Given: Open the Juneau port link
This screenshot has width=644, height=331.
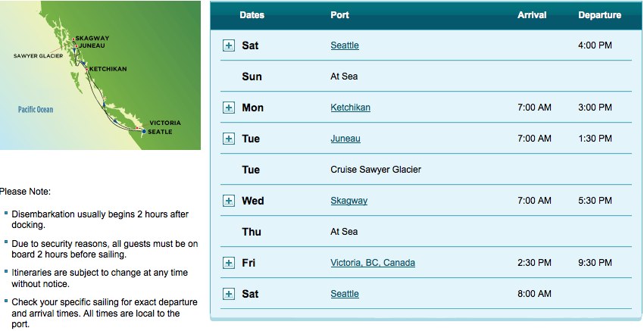Looking at the screenshot, I should pyautogui.click(x=345, y=139).
